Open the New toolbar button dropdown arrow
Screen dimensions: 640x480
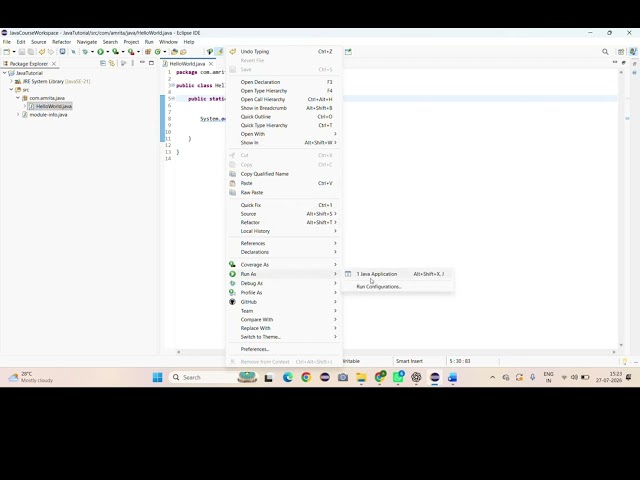tap(14, 52)
